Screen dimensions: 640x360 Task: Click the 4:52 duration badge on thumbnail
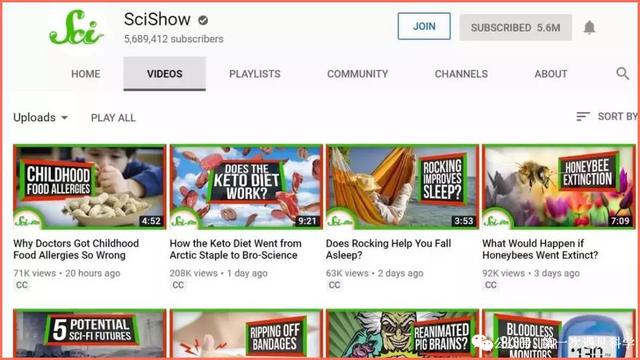coord(151,221)
